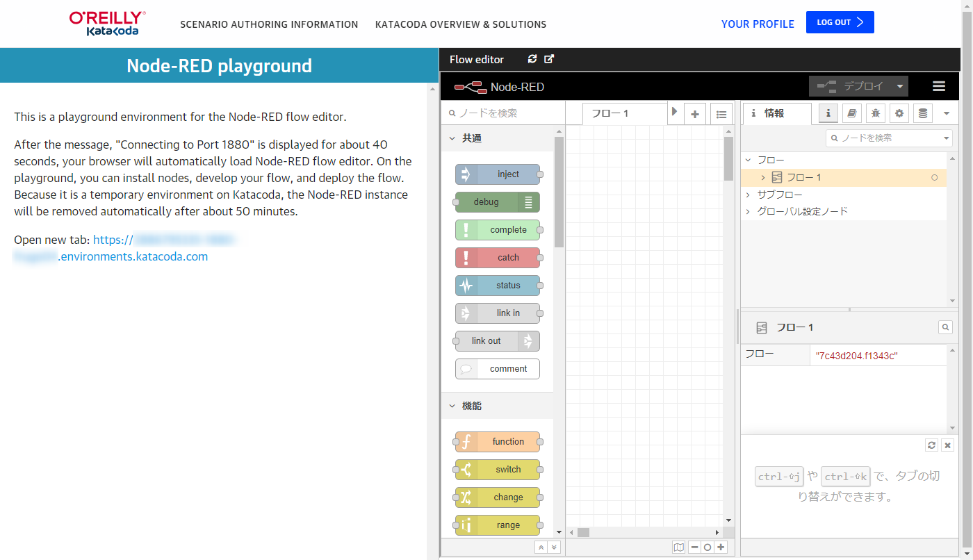Show the flow list
This screenshot has width=973, height=560.
pyautogui.click(x=721, y=114)
